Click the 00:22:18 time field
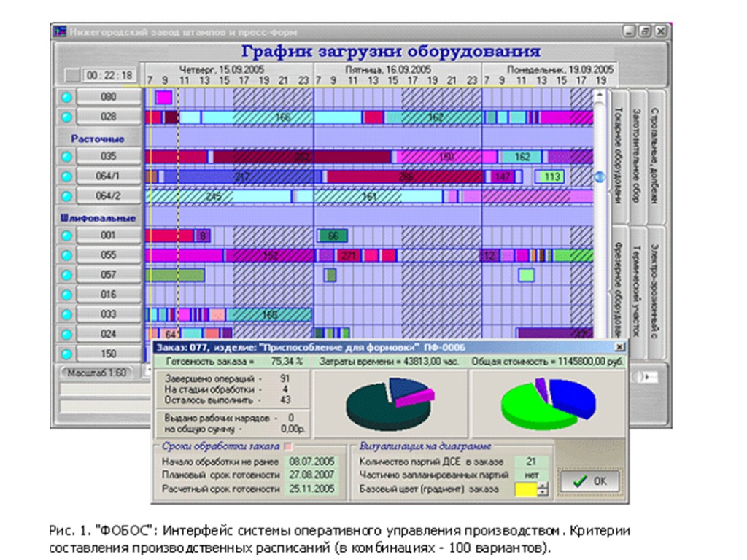This screenshot has height=560, width=747. coord(109,75)
